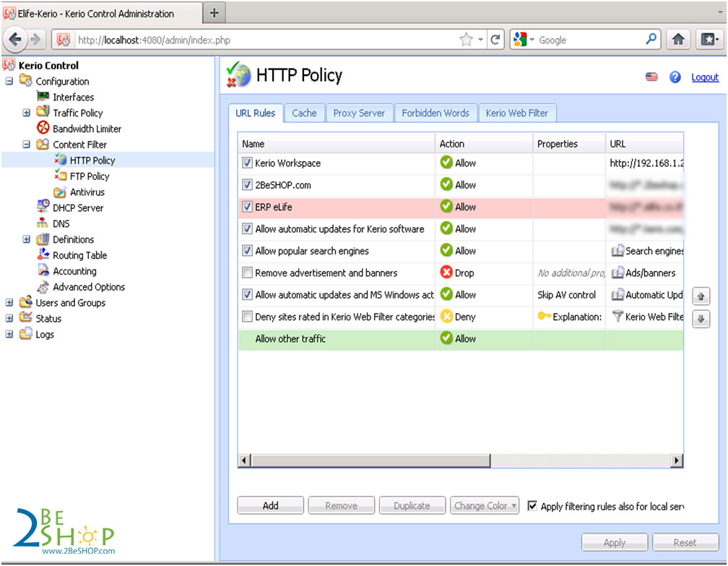The width and height of the screenshot is (728, 566).
Task: Switch to the URL Rules tab
Action: (x=256, y=113)
